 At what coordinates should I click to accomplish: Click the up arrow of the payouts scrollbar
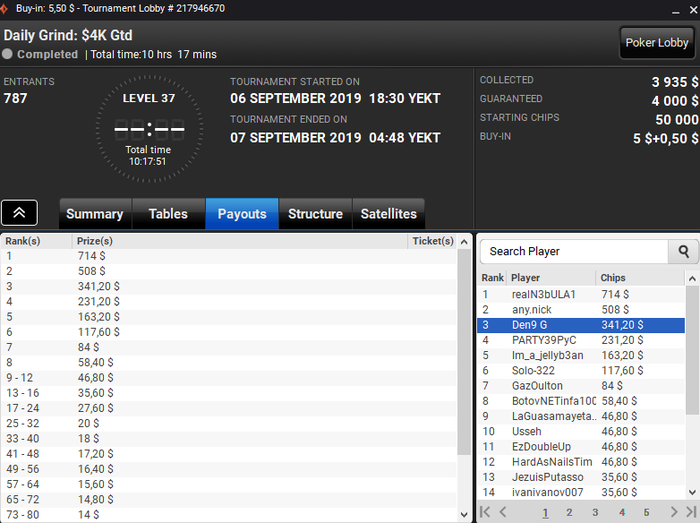coord(464,242)
